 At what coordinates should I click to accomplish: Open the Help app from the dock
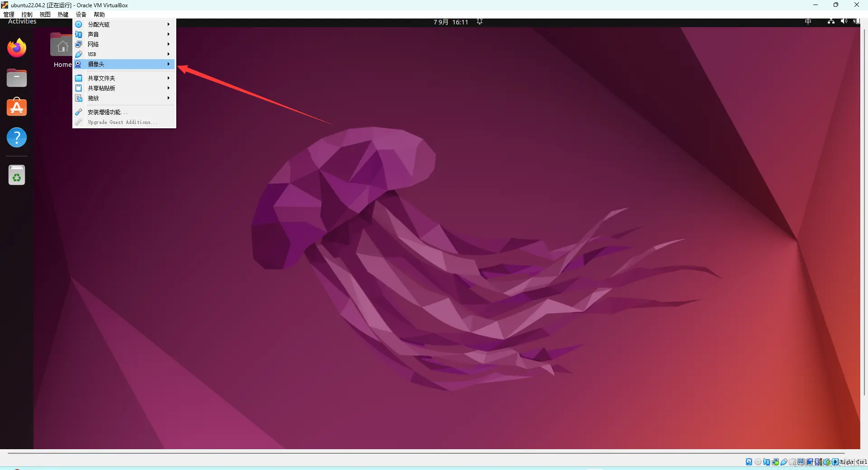pyautogui.click(x=17, y=137)
